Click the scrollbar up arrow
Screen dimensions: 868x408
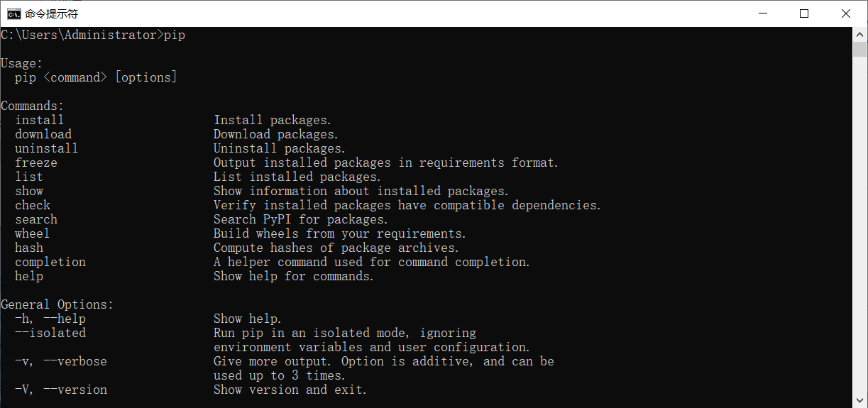coord(860,34)
